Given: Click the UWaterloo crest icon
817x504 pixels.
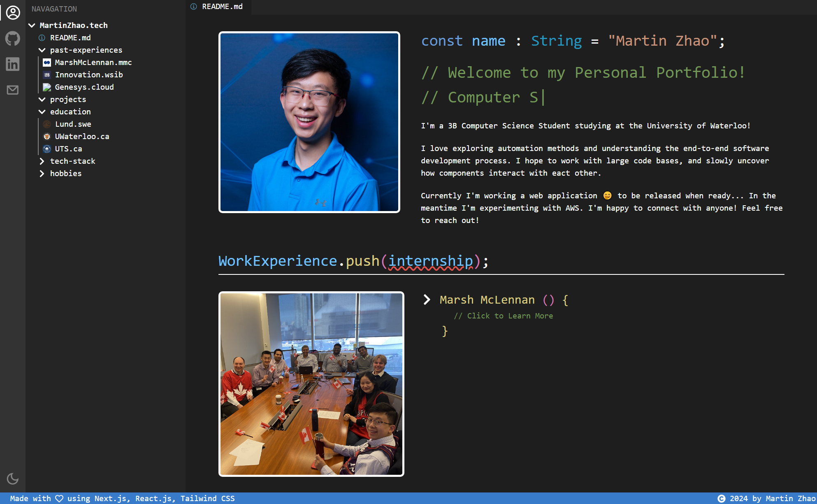Looking at the screenshot, I should tap(47, 137).
